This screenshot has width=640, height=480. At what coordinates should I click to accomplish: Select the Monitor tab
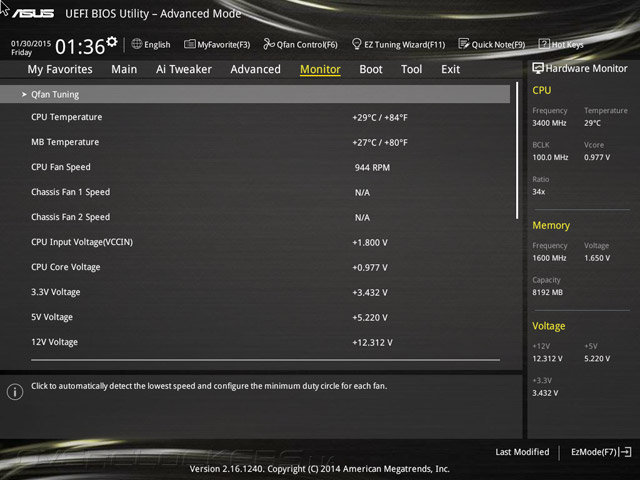pyautogui.click(x=320, y=69)
